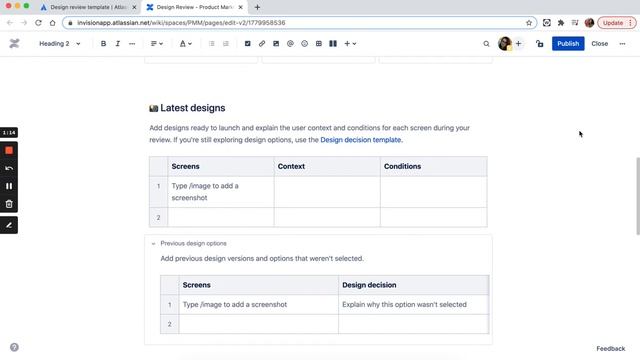Pause the screen recording
Screen dimensions: 640x360
9,186
